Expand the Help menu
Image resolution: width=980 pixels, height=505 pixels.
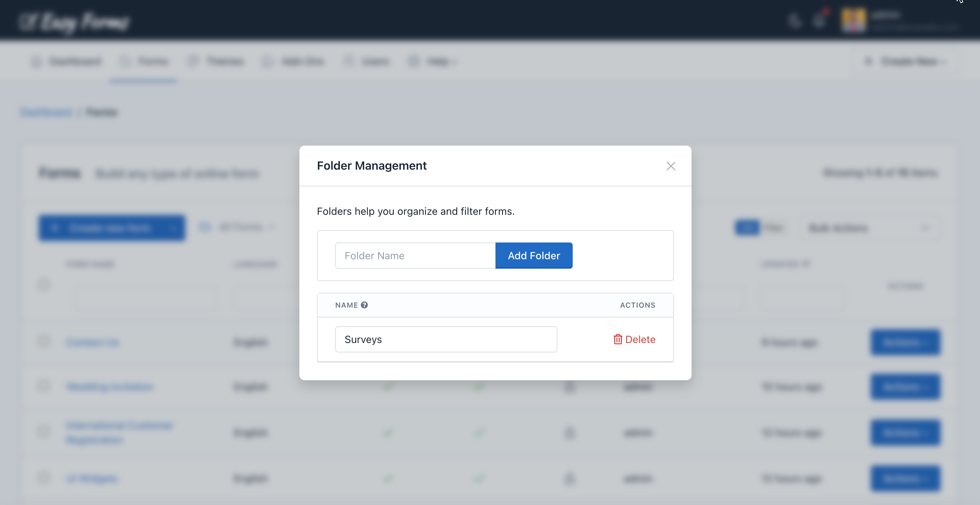pos(433,61)
